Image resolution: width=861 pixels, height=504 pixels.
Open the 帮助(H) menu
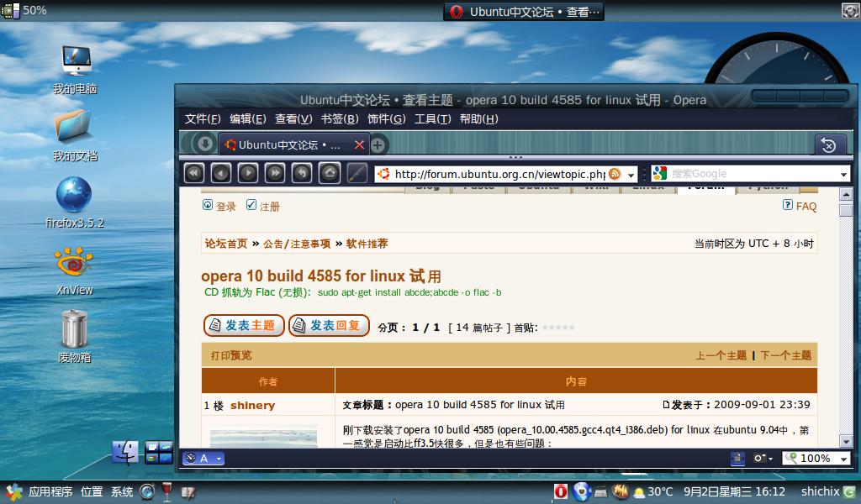click(478, 119)
